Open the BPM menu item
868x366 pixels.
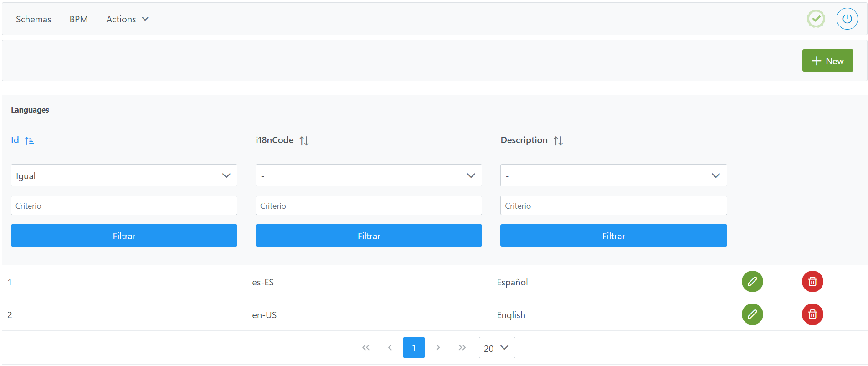tap(78, 19)
